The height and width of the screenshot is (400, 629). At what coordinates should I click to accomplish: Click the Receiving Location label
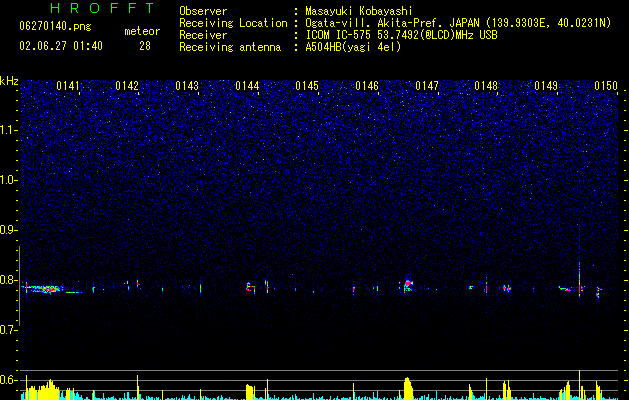[x=233, y=23]
